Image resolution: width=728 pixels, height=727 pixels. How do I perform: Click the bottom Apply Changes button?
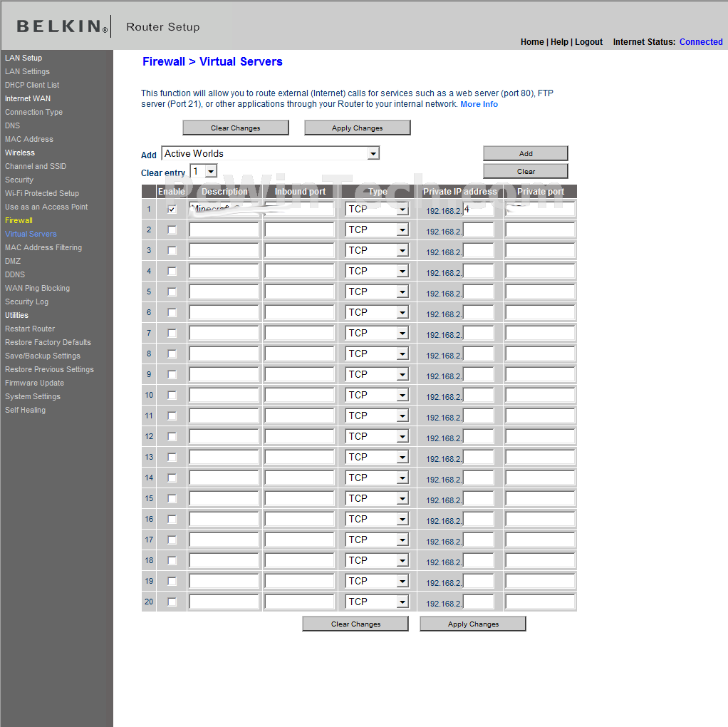473,624
